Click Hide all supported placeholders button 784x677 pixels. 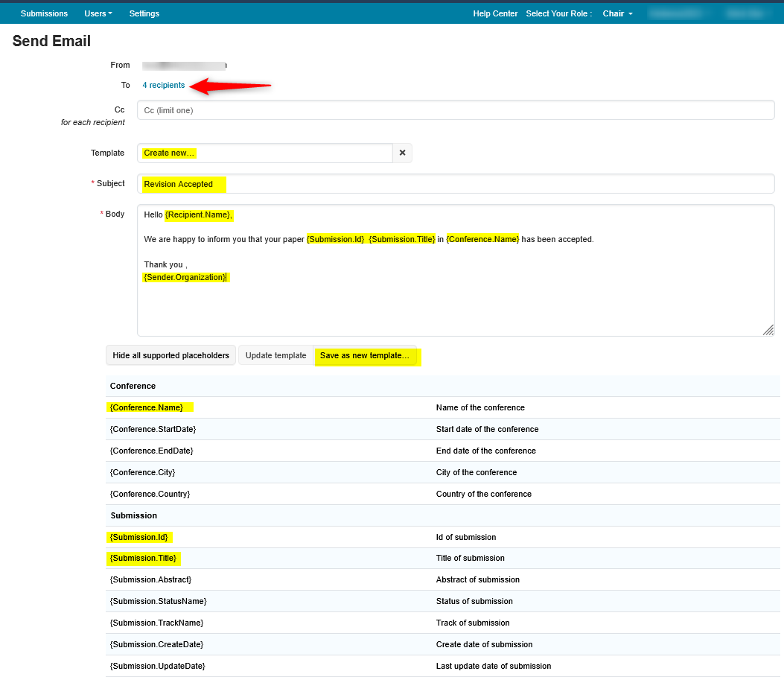click(x=170, y=355)
